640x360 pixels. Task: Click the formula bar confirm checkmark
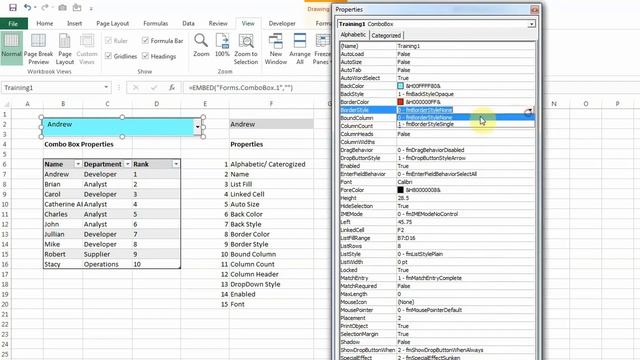coord(153,87)
